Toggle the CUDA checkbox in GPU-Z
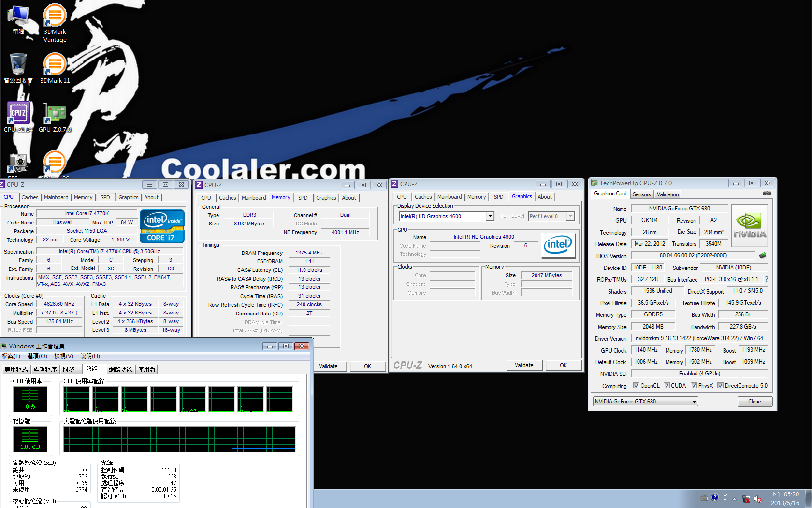The width and height of the screenshot is (812, 508). click(x=667, y=386)
